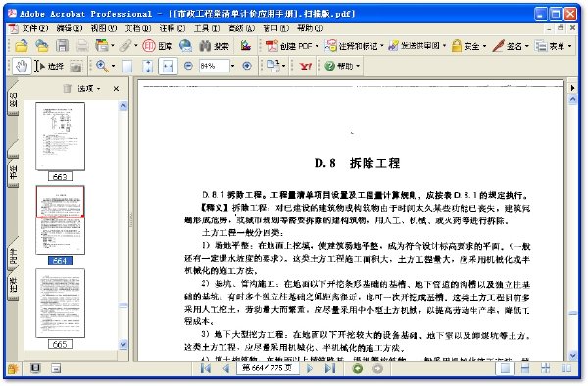
Task: Click the round minus zoom out button
Action: [x=188, y=66]
